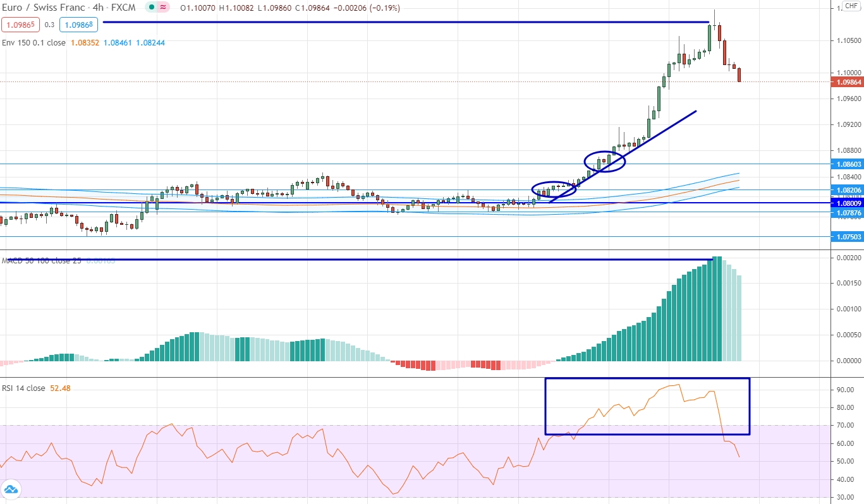Click the current price label 1.09864
The height and width of the screenshot is (504, 864).
pyautogui.click(x=849, y=82)
